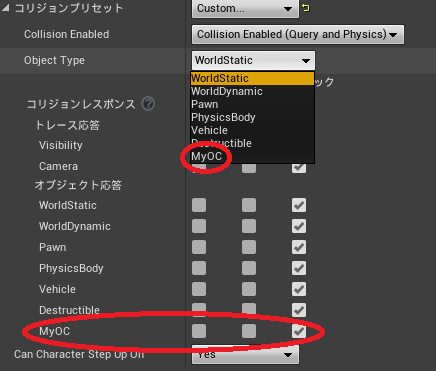436x371 pixels.
Task: Click the Visibility trace response label
Action: click(x=61, y=145)
